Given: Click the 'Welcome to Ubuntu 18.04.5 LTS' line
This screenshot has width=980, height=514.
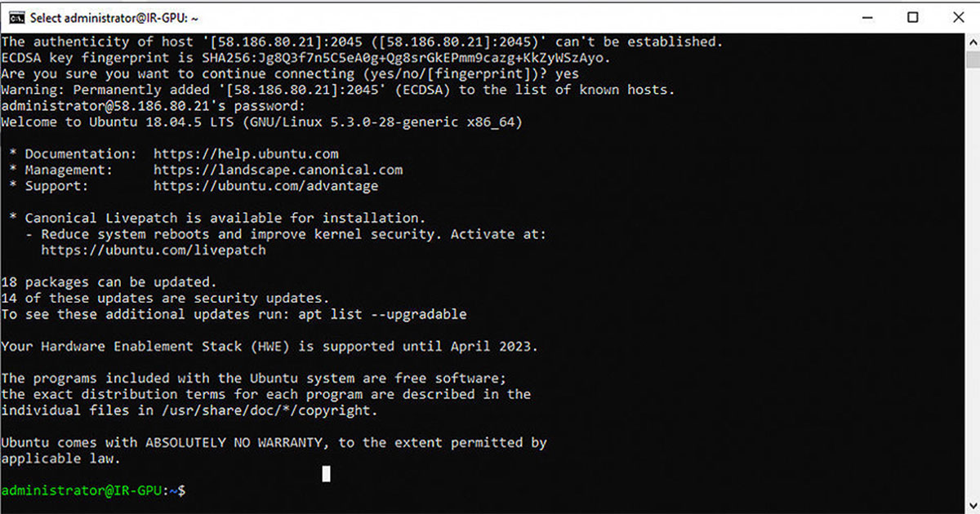Looking at the screenshot, I should [261, 122].
